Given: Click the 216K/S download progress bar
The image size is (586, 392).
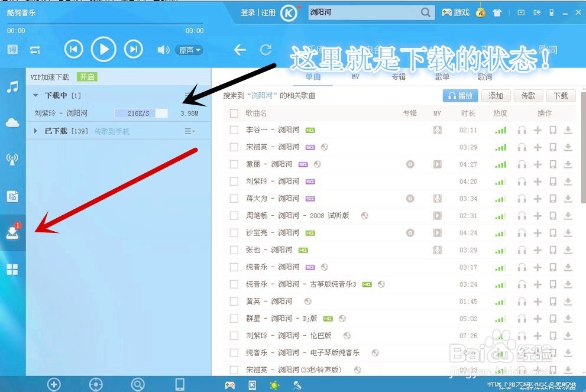Looking at the screenshot, I should [141, 114].
